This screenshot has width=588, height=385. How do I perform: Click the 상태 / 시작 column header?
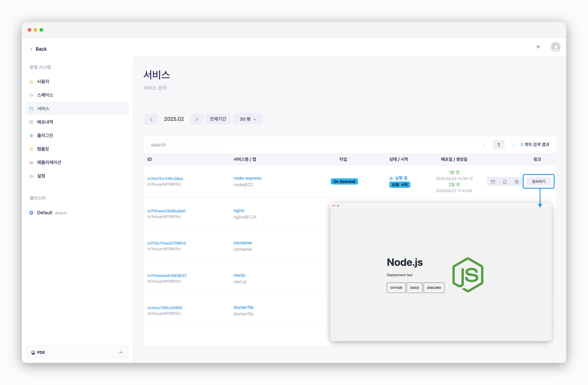point(398,159)
